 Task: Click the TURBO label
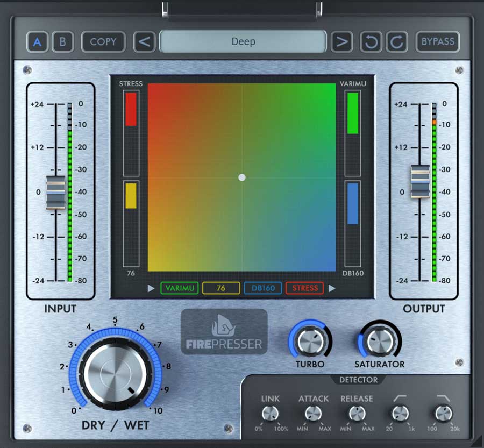[x=310, y=364]
